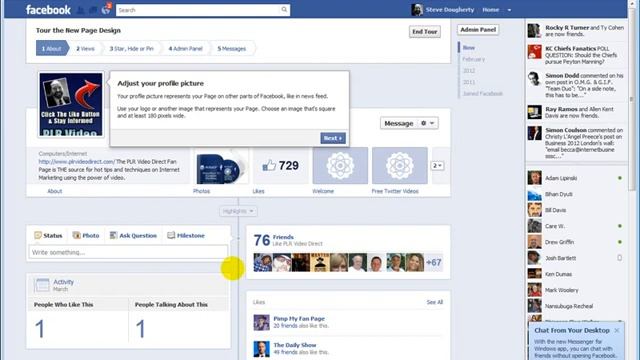Open messages icon in top bar
This screenshot has width=640, height=360.
pos(93,10)
